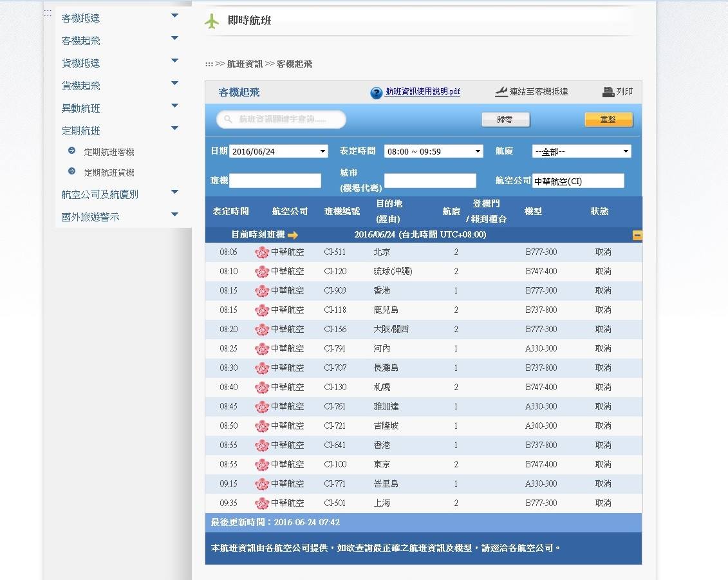Click China Airlines logo on CI-721 row
The height and width of the screenshot is (580, 728).
(x=262, y=426)
